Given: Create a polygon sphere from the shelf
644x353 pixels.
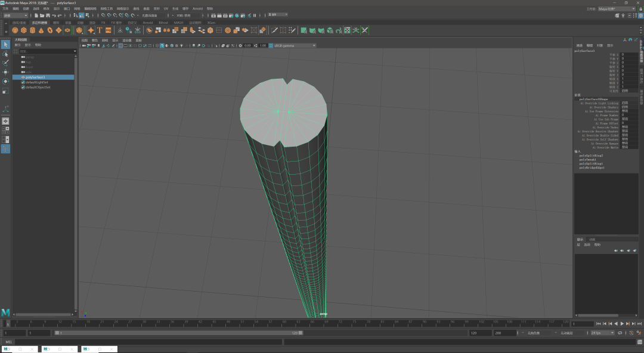Looking at the screenshot, I should coord(15,30).
